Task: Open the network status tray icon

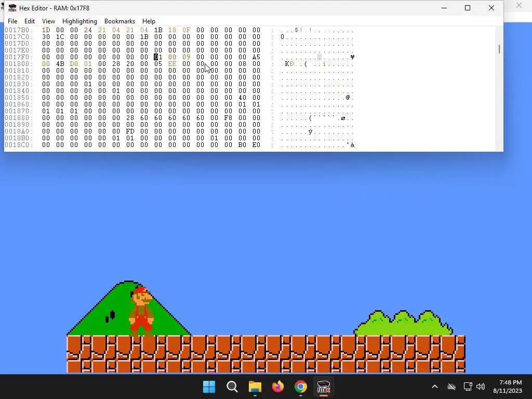Action: point(468,387)
